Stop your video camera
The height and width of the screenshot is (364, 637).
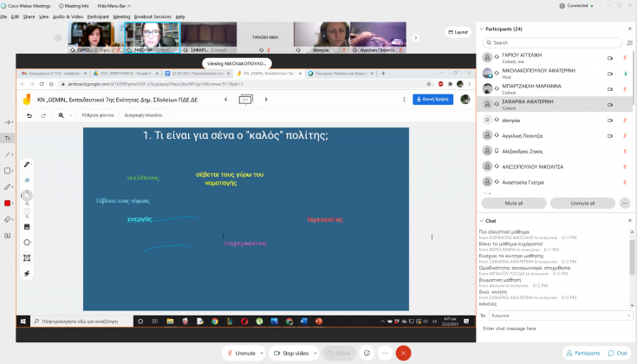point(293,353)
